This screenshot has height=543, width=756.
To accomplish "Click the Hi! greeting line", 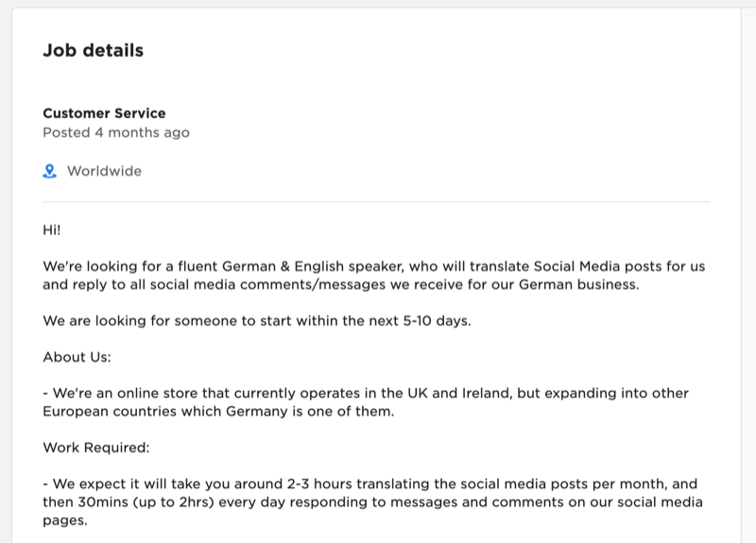I will [52, 229].
